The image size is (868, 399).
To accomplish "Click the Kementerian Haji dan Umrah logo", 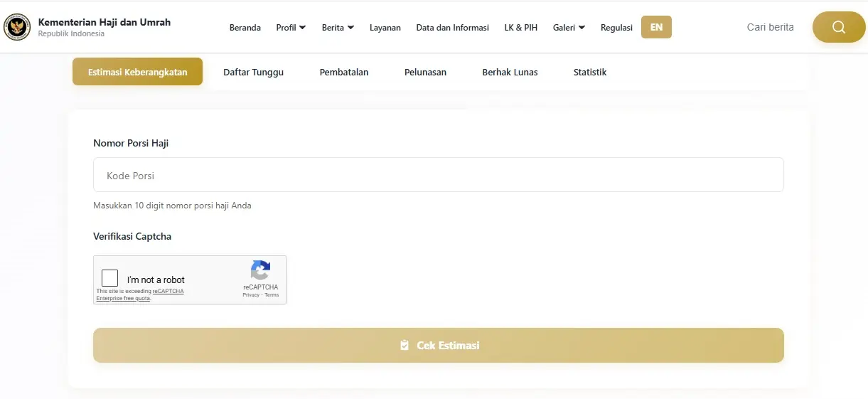I will tap(17, 27).
